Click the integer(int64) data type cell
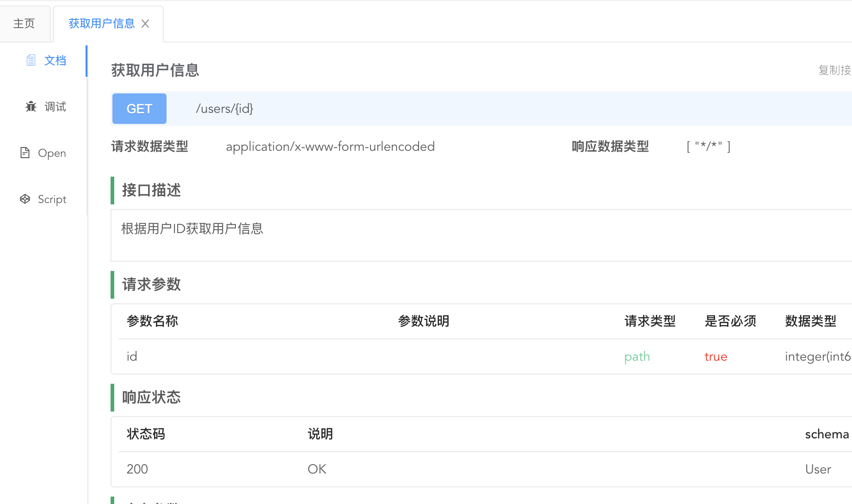This screenshot has width=852, height=504. (x=818, y=356)
